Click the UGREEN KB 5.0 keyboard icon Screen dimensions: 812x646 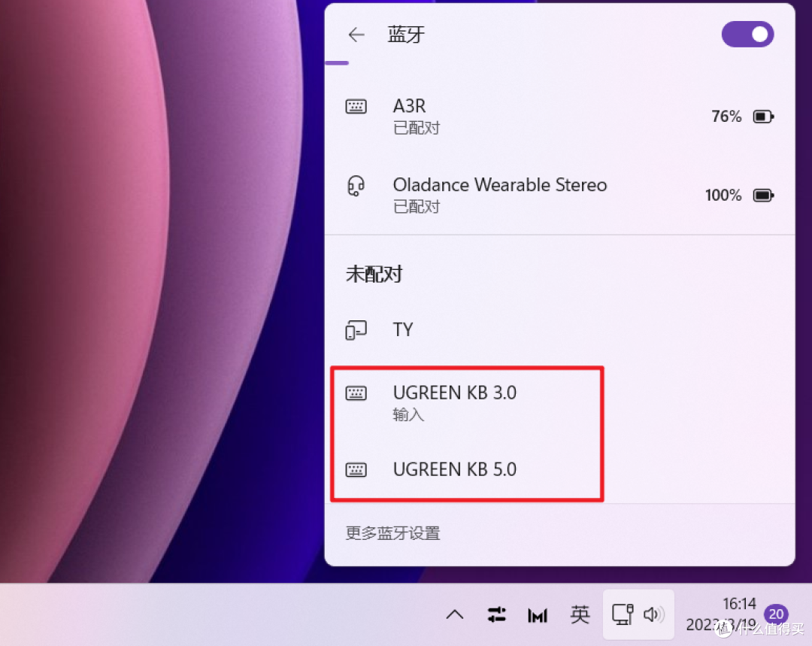356,470
